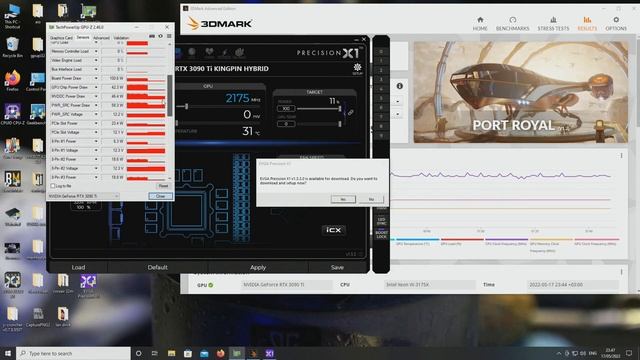Open RESULTS section in 3DMark

coord(587,24)
